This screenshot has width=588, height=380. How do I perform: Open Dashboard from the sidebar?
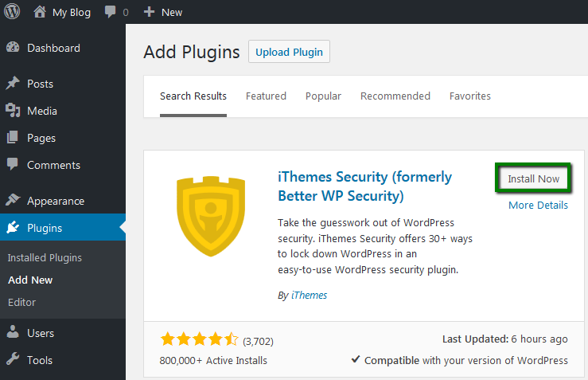pyautogui.click(x=53, y=48)
